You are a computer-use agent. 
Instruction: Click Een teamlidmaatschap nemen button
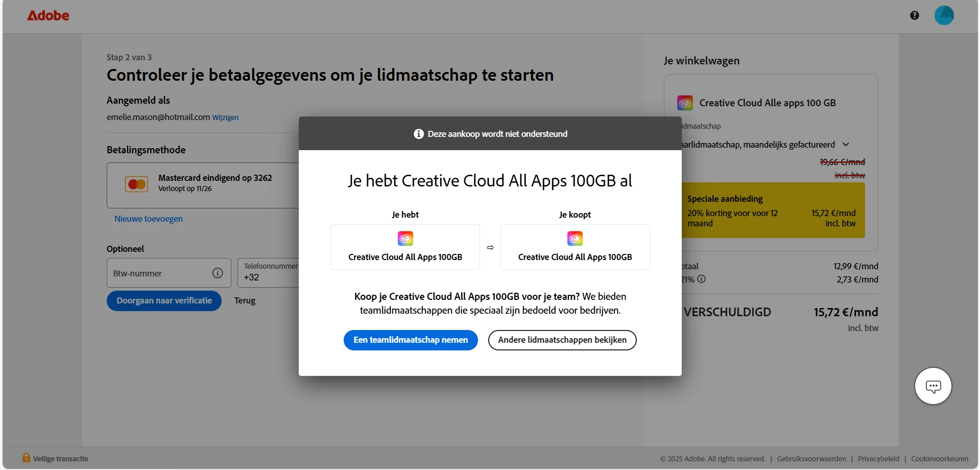click(411, 340)
